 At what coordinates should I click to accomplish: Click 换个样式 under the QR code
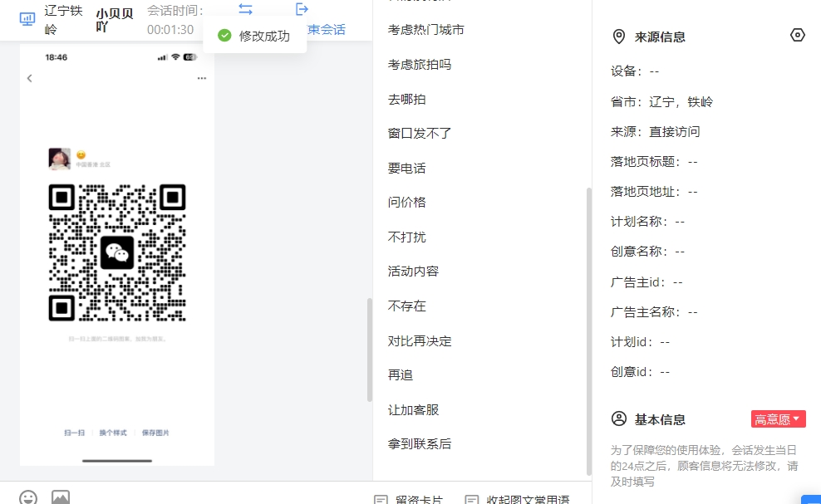point(113,433)
